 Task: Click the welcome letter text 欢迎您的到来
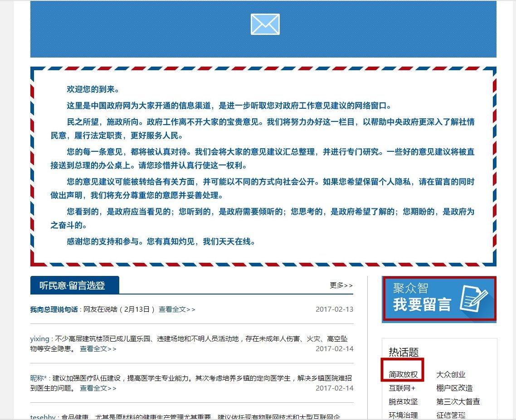pos(93,89)
